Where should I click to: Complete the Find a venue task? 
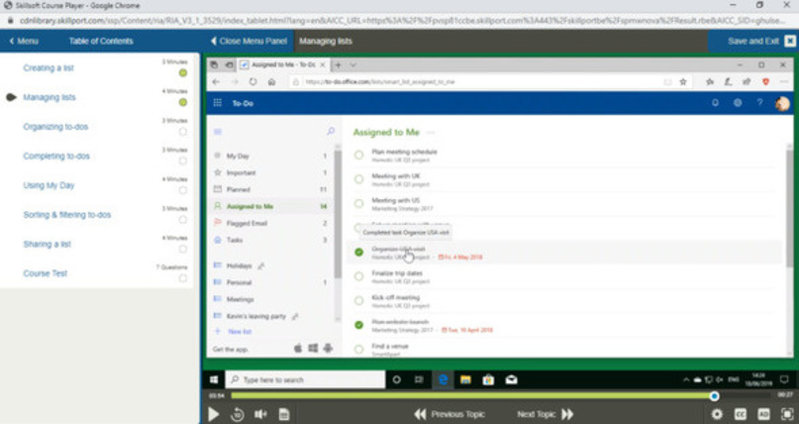click(x=359, y=350)
